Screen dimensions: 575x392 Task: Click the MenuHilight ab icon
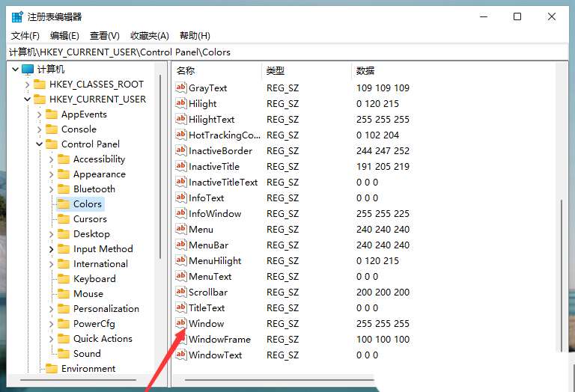[x=180, y=261]
